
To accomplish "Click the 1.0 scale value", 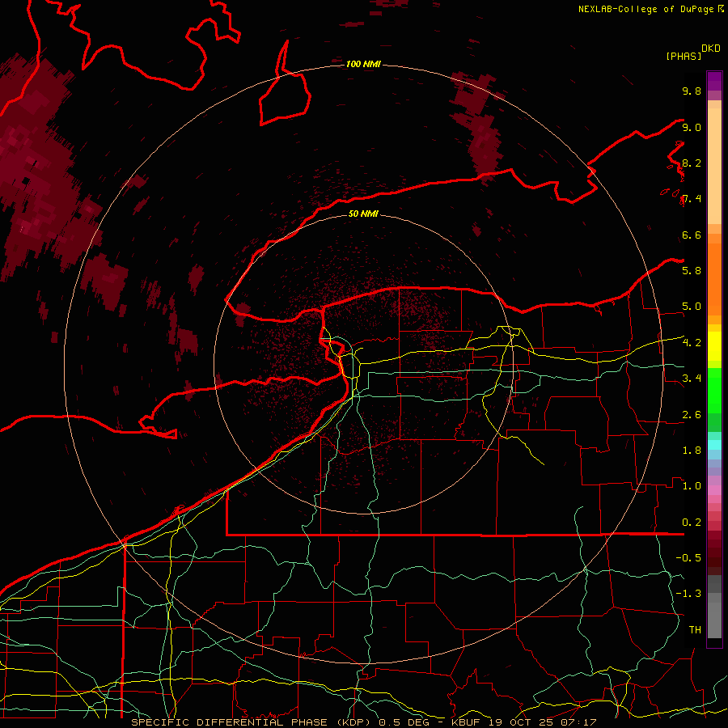I will click(x=692, y=486).
